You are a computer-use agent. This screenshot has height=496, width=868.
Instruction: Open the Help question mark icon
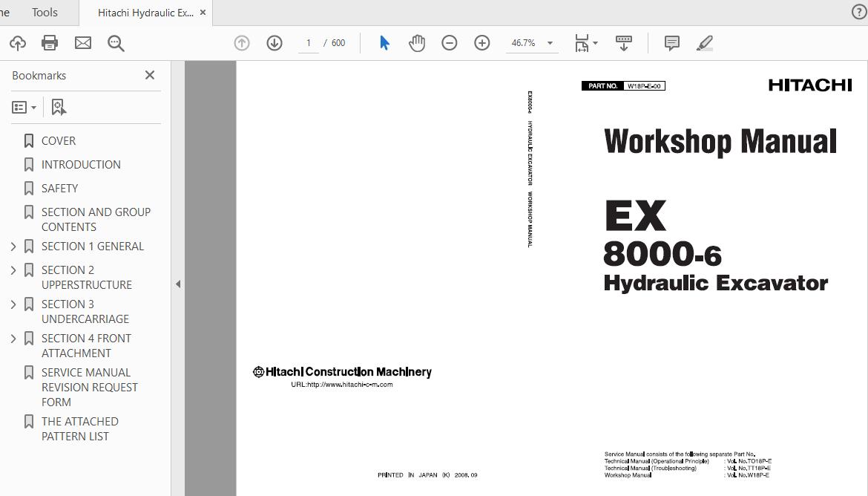[858, 12]
